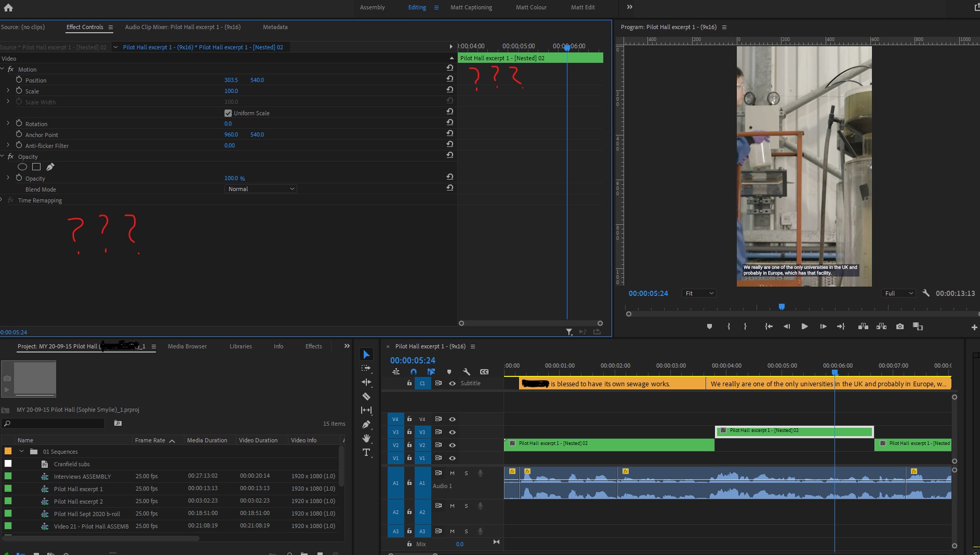Switch to the Assembly workspace

(x=372, y=7)
